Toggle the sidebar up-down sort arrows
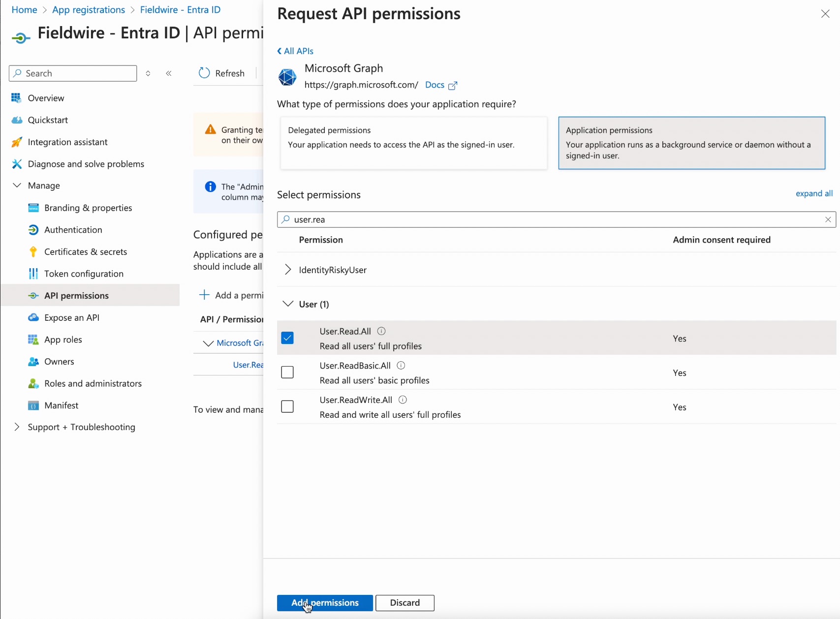The height and width of the screenshot is (619, 840). (148, 73)
